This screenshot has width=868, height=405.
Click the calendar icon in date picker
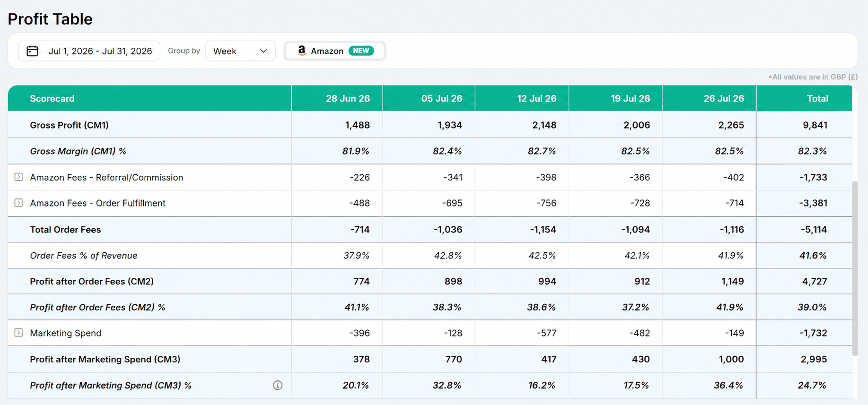point(32,51)
